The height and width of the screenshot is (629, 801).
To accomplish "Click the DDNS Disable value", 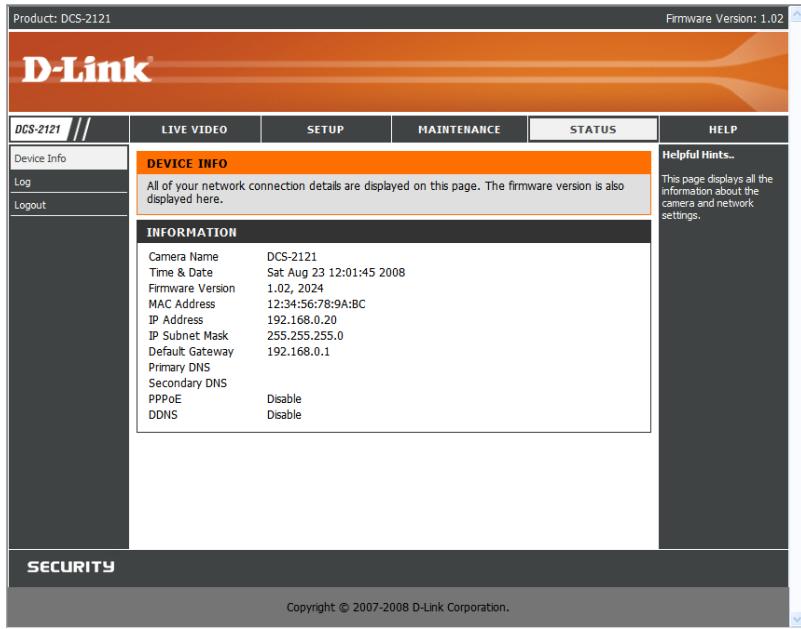I will [x=284, y=415].
